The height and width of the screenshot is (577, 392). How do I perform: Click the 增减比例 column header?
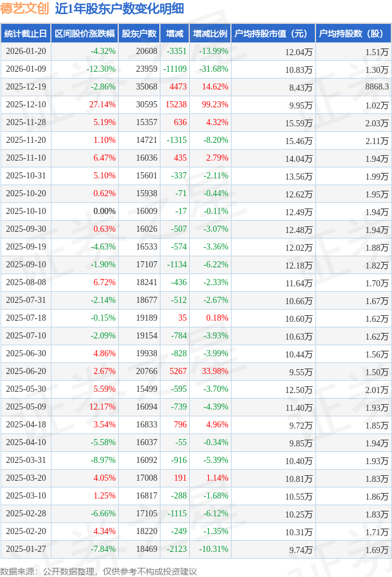coord(209,34)
